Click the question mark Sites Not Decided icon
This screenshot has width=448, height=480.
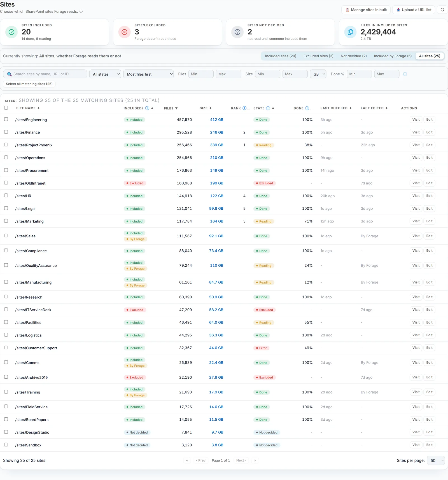click(x=237, y=32)
